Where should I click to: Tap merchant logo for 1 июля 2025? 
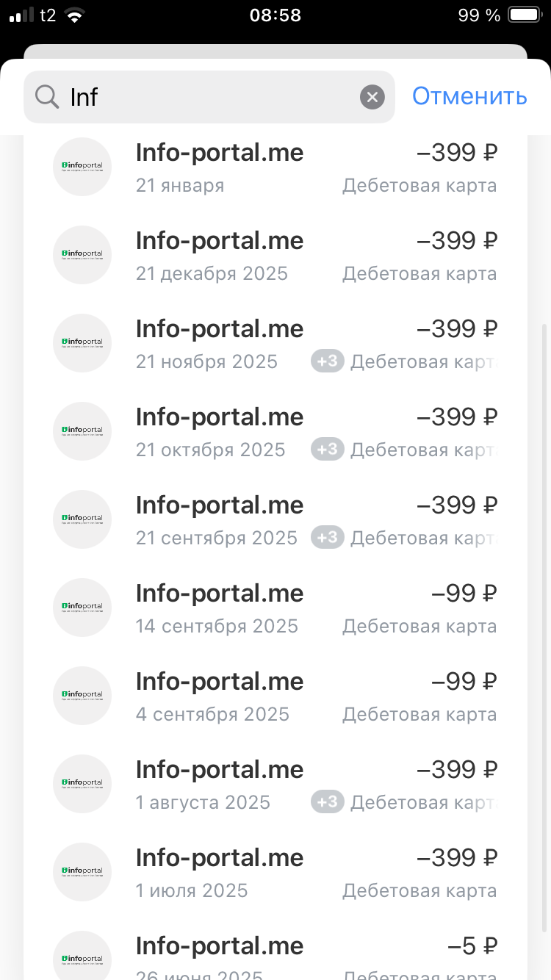pos(82,872)
